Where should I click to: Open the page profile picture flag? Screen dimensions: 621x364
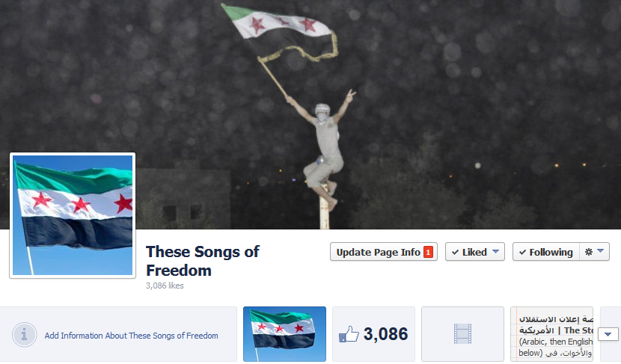pos(73,215)
